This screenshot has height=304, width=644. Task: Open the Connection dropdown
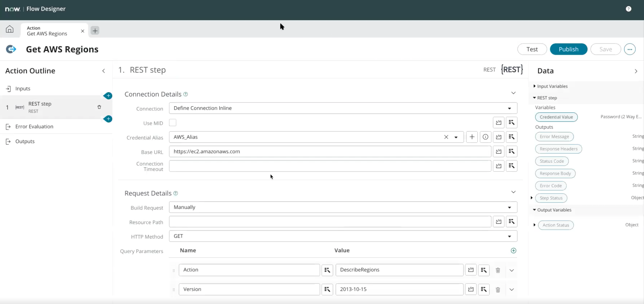(343, 108)
